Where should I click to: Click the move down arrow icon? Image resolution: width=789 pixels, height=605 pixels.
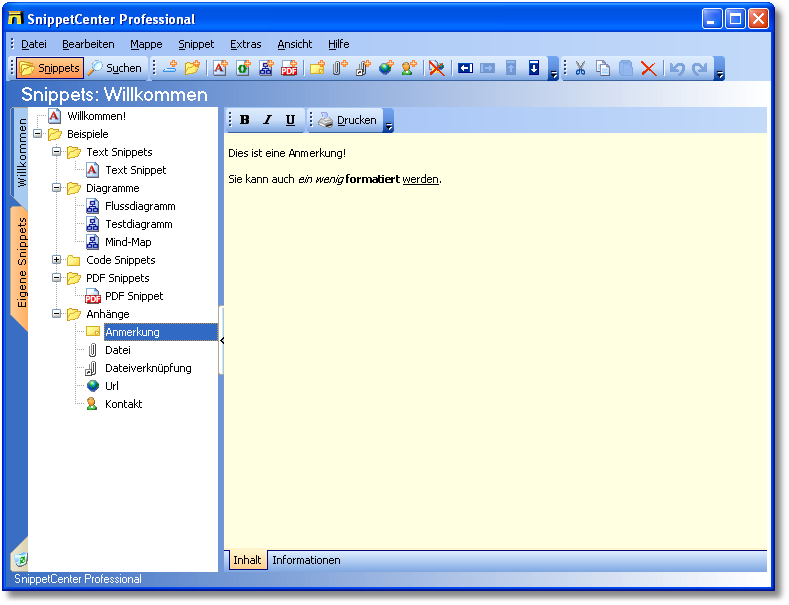click(534, 67)
